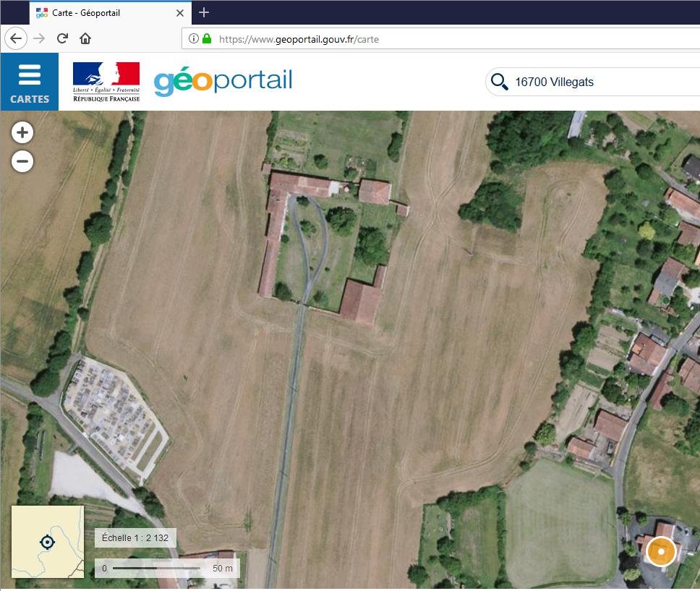Click the République Française logo

click(106, 82)
